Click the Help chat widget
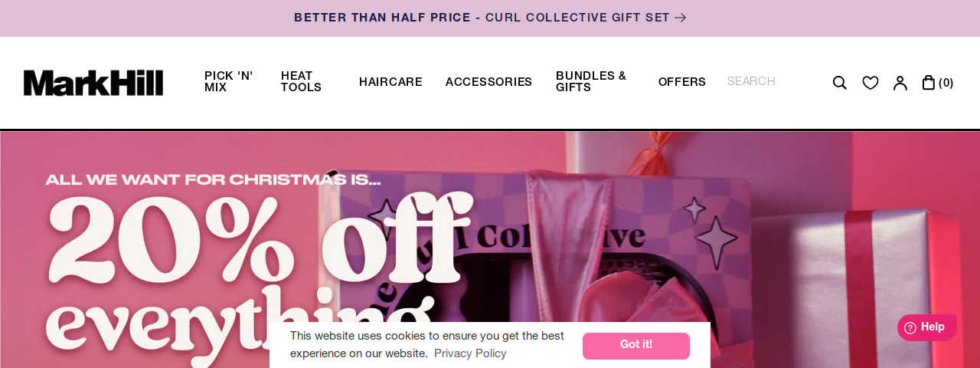 927,327
